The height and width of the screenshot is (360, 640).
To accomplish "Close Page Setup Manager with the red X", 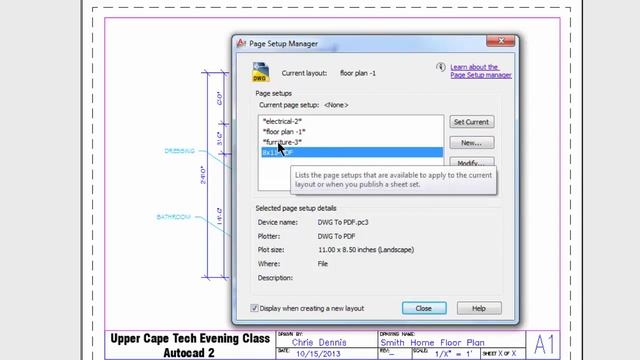I will tap(501, 40).
